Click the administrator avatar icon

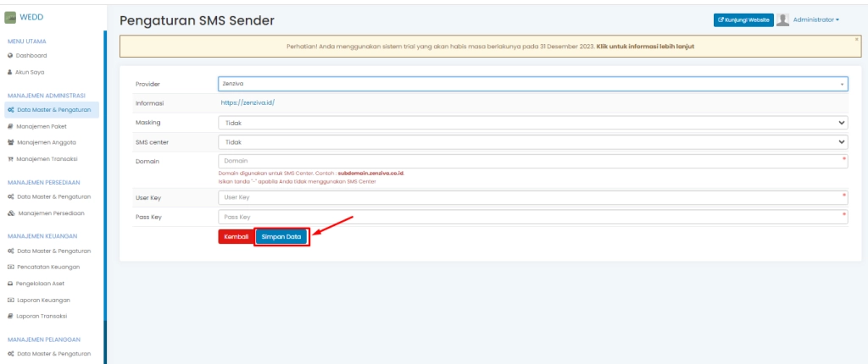pos(783,19)
